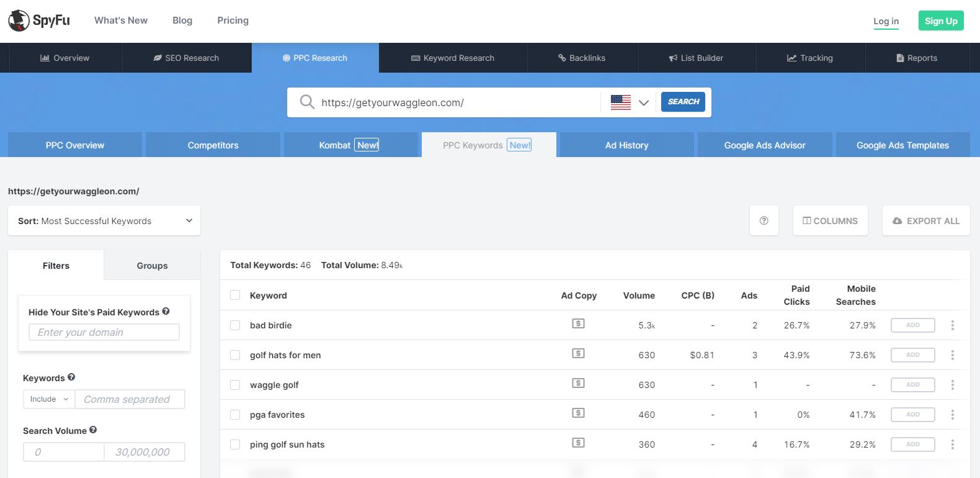Switch to Google Ads Advisor subtab

(765, 145)
